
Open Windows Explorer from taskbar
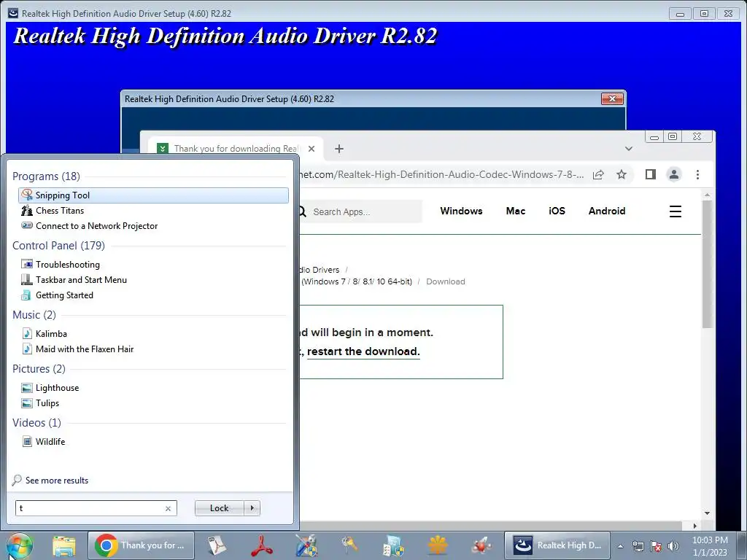(x=64, y=545)
